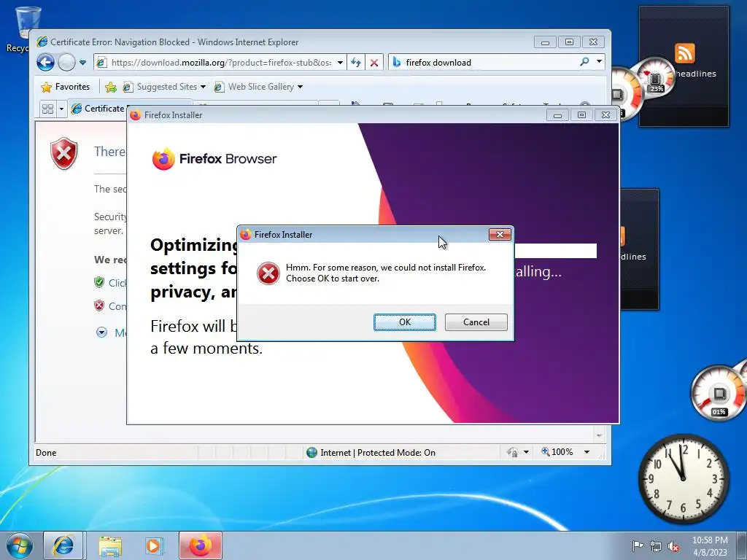Screen dimensions: 747x560
Task: Open the address bar autocomplete dropdown arrow
Action: tap(340, 63)
